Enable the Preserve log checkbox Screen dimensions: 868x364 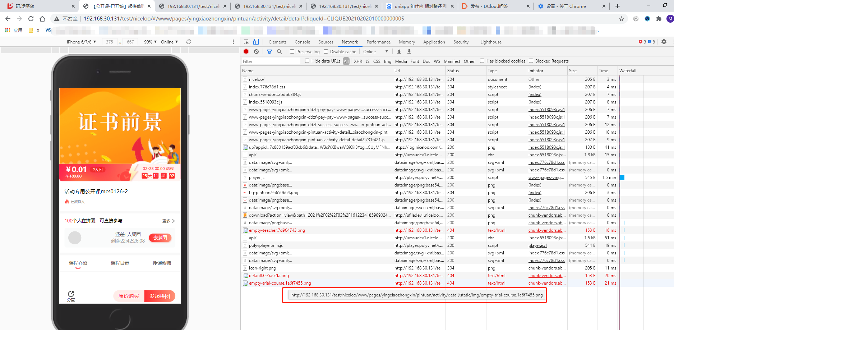click(292, 52)
